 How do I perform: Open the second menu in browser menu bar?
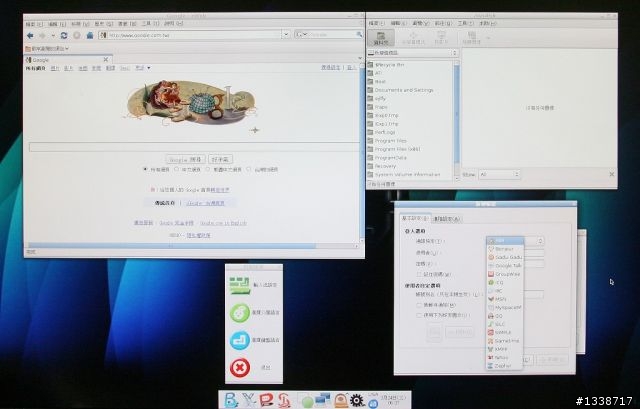pyautogui.click(x=57, y=24)
